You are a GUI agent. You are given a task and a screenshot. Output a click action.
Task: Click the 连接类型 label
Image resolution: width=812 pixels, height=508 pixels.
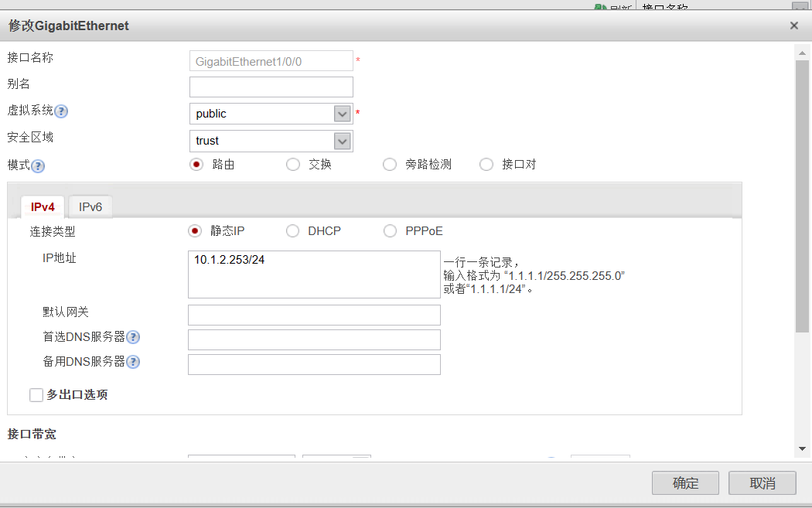tap(53, 231)
